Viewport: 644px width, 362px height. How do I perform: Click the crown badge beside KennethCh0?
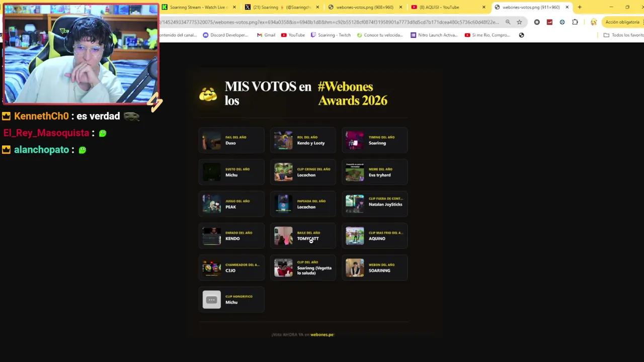coord(6,116)
